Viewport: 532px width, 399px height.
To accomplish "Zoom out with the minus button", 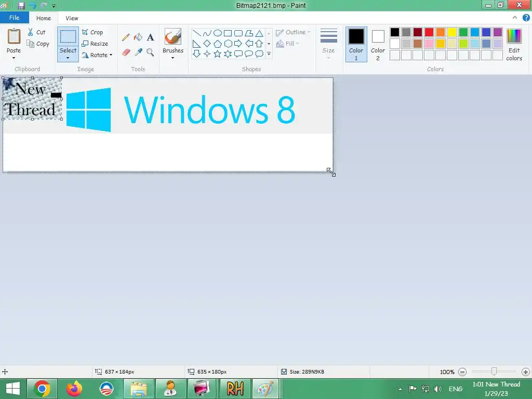I will 462,372.
